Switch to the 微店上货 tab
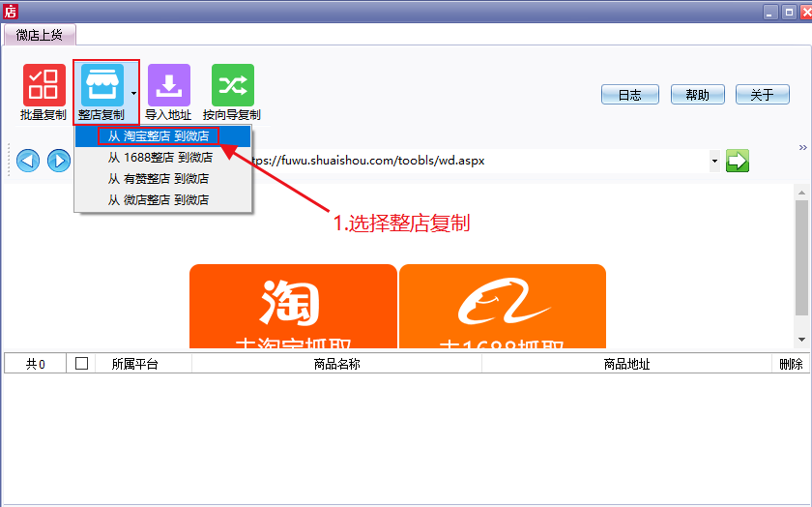The width and height of the screenshot is (812, 507). click(40, 35)
